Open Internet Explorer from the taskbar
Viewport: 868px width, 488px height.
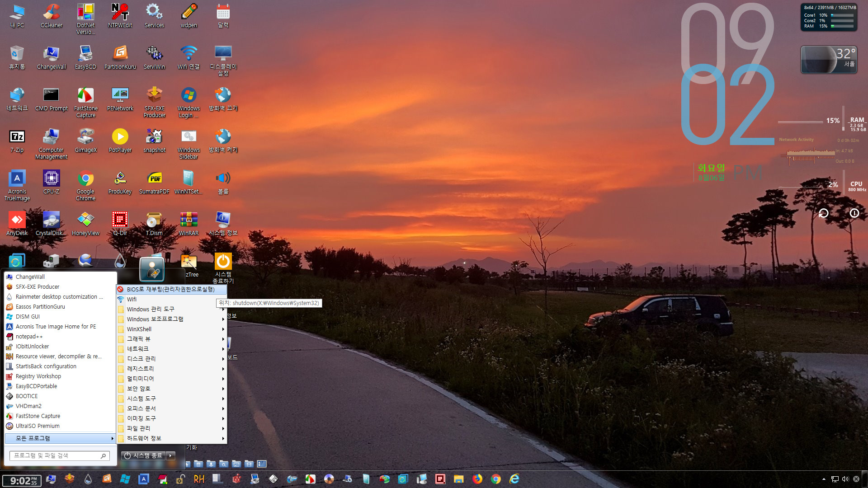[514, 479]
